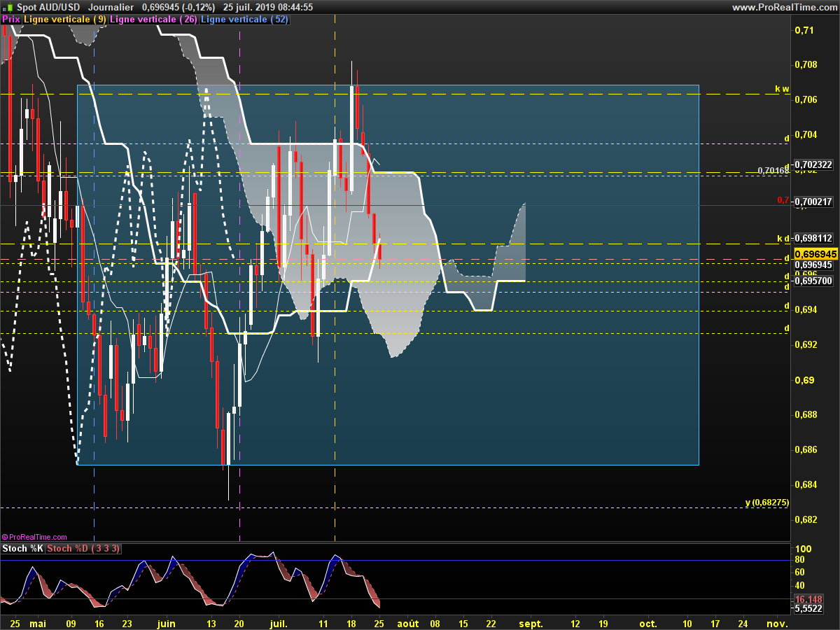Select the Prix indicator label

coord(11,20)
